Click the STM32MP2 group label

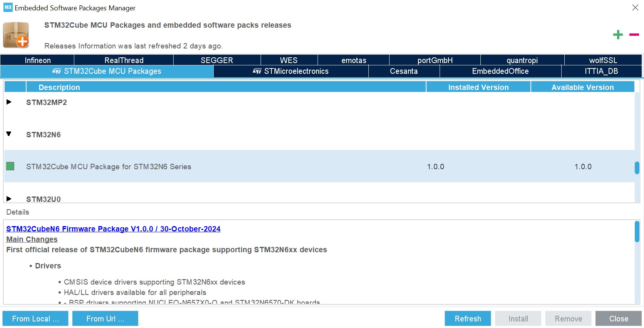47,102
